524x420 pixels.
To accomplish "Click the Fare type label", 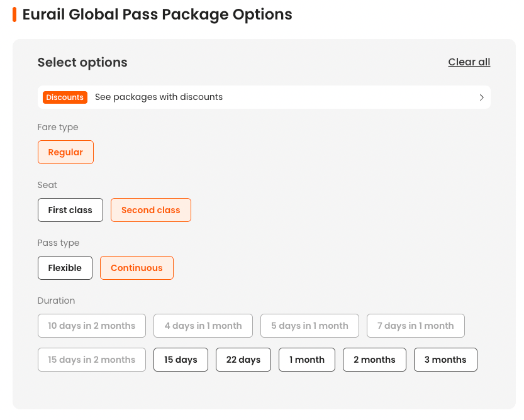I will pos(58,127).
